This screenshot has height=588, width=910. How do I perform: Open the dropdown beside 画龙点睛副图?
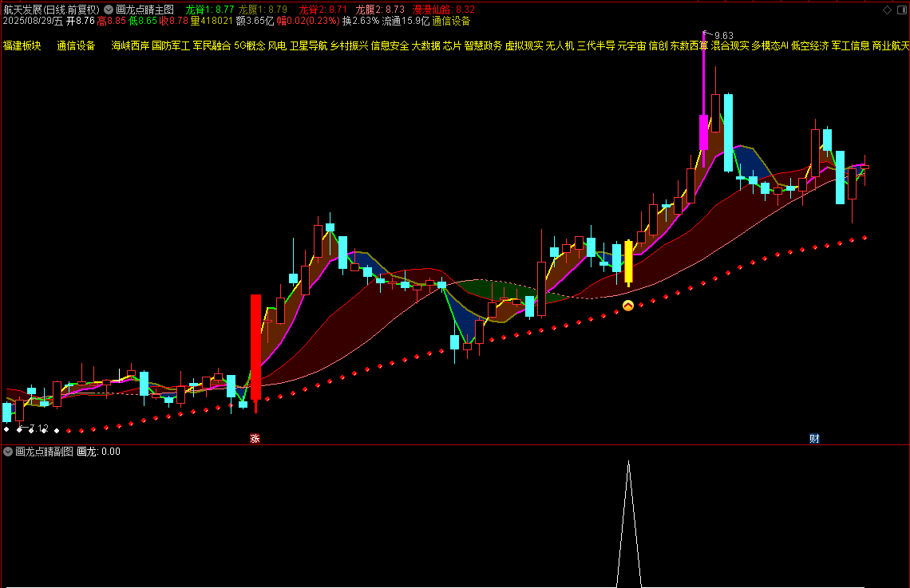click(x=8, y=452)
